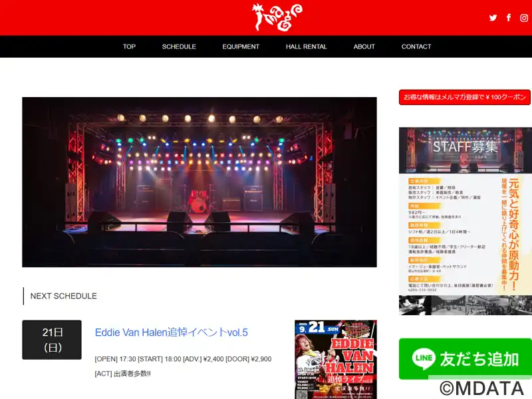
Task: Select the 21日(日) date box
Action: 52,340
